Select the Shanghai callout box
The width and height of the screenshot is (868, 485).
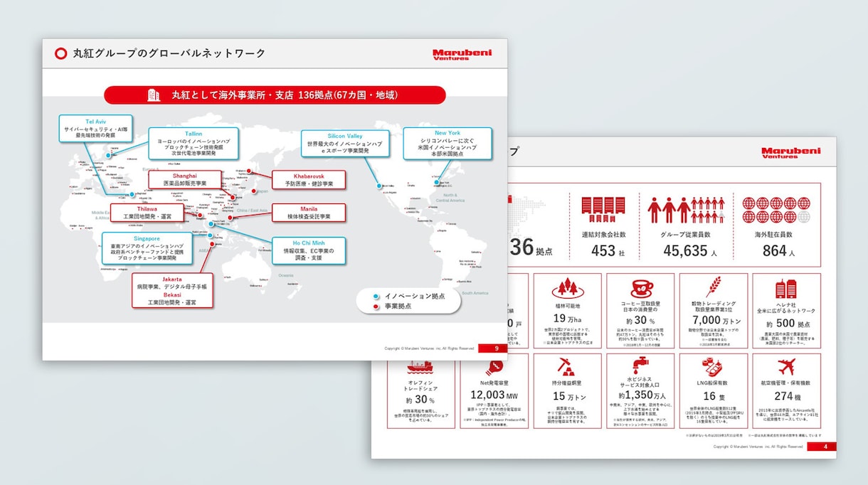point(184,179)
